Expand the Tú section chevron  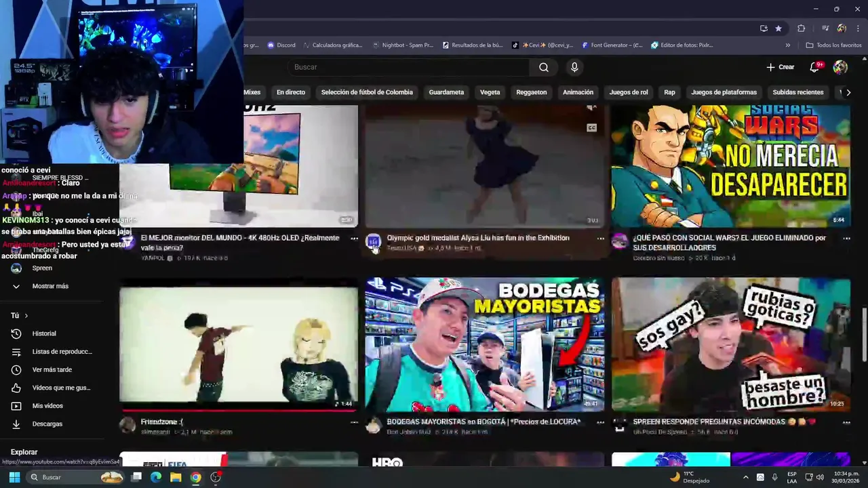click(x=26, y=316)
